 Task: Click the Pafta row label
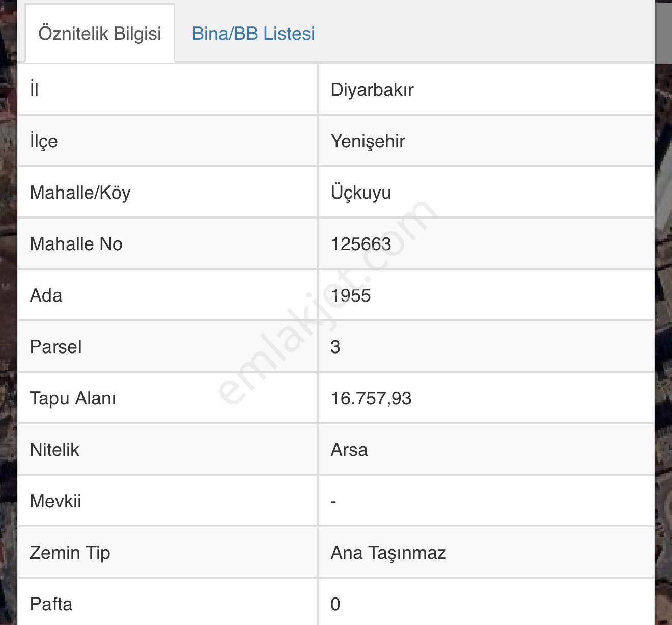[51, 604]
